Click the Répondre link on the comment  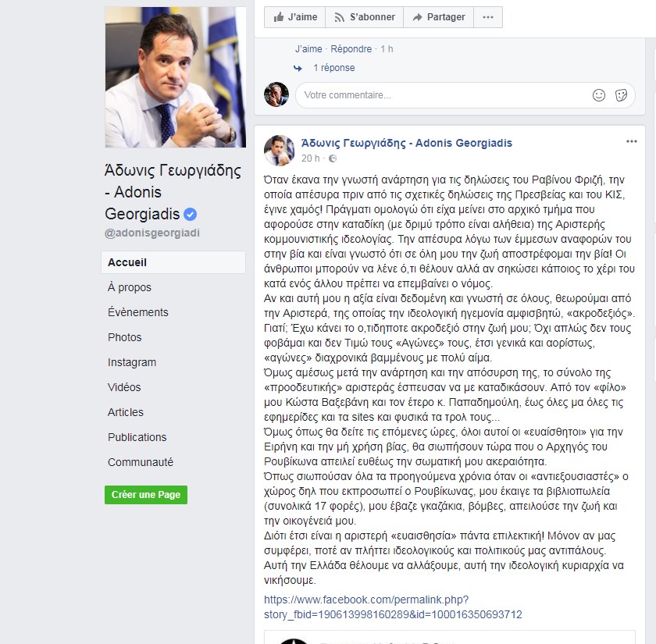(351, 49)
